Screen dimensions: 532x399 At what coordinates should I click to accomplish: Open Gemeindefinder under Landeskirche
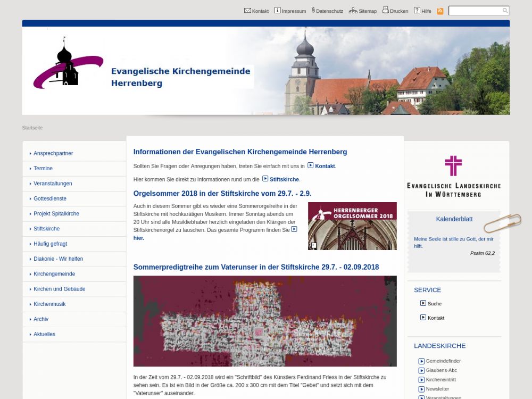(443, 361)
